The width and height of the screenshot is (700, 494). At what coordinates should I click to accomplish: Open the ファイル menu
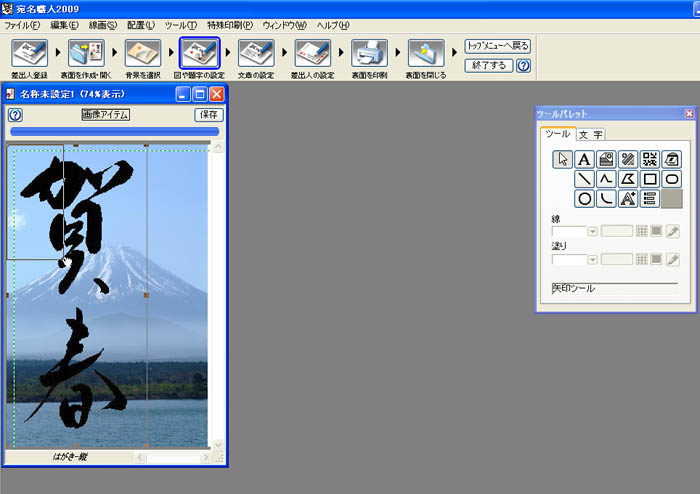coord(23,24)
